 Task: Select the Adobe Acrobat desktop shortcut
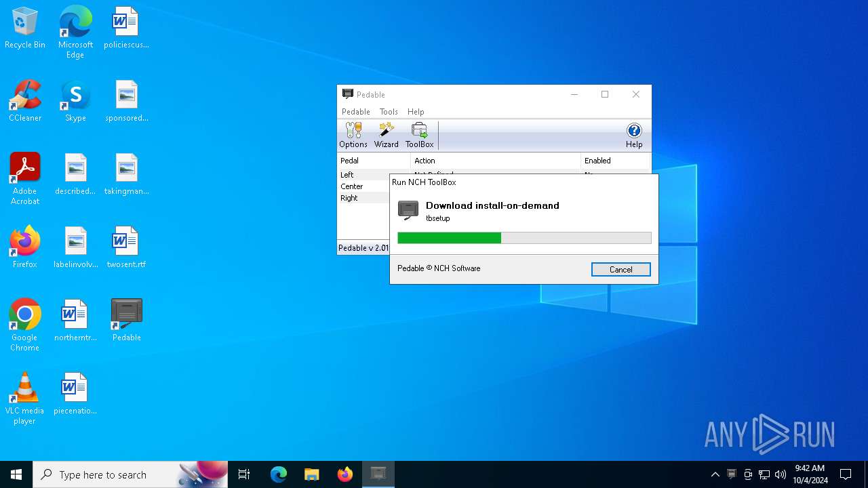25,179
